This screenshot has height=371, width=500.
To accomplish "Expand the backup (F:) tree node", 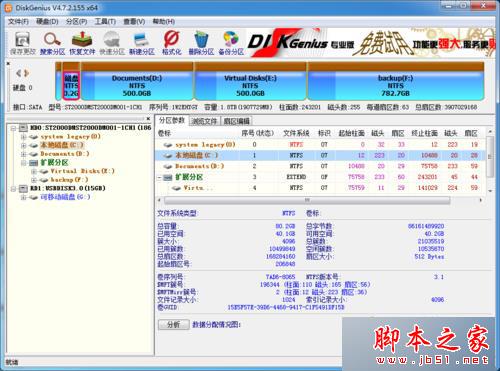I will (x=34, y=180).
